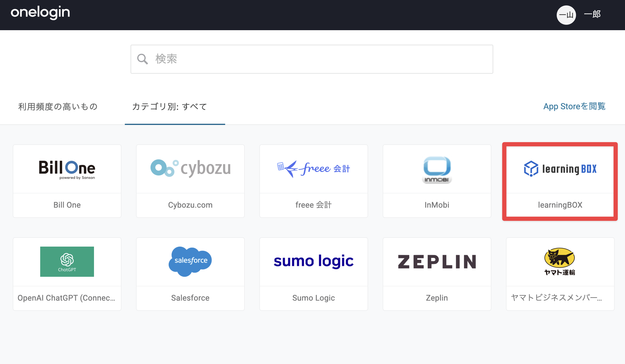Launch Bill One app logo
The width and height of the screenshot is (625, 364).
pyautogui.click(x=67, y=169)
